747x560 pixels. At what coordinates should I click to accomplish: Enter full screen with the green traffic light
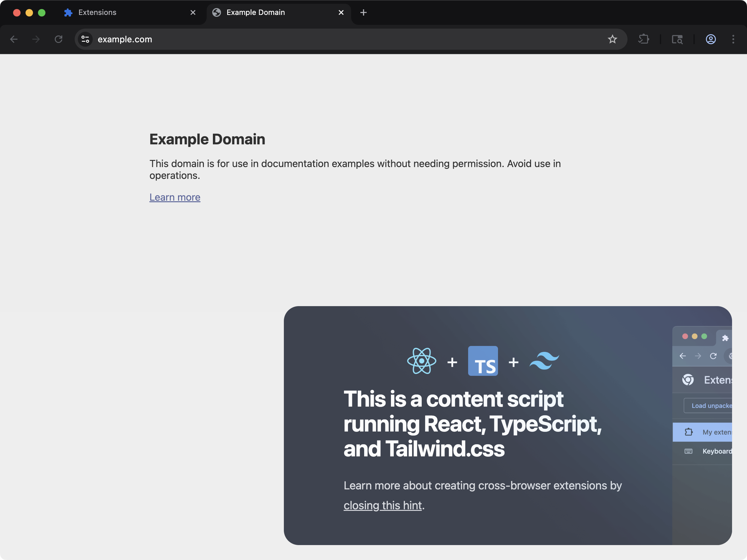(x=41, y=12)
